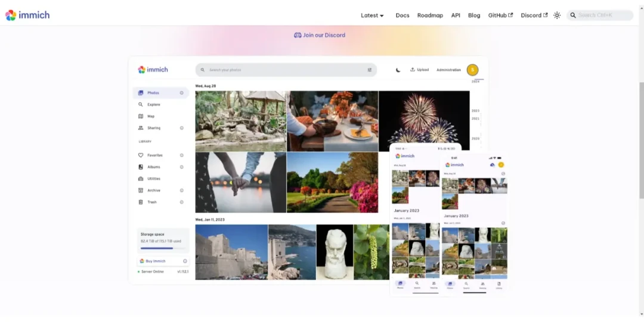Click the Map icon in the sidebar
Image resolution: width=644 pixels, height=322 pixels.
[141, 116]
